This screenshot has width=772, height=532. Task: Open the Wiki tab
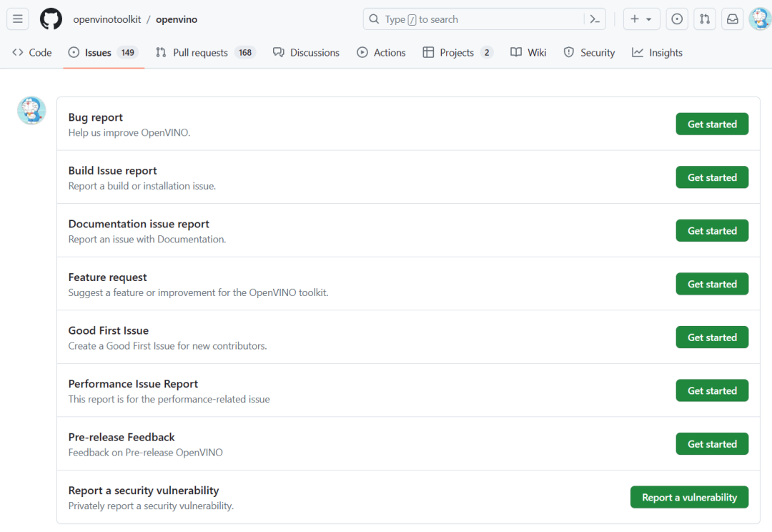point(528,53)
